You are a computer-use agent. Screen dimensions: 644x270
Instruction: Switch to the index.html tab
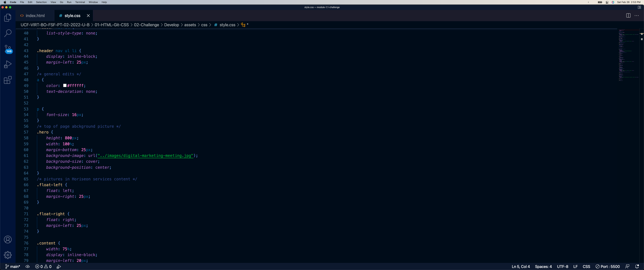tap(35, 16)
